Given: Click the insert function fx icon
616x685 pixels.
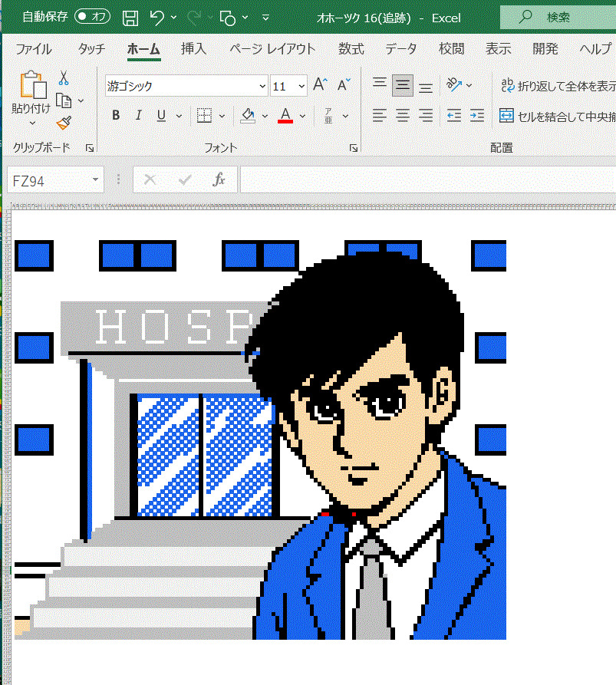Looking at the screenshot, I should click(x=219, y=179).
